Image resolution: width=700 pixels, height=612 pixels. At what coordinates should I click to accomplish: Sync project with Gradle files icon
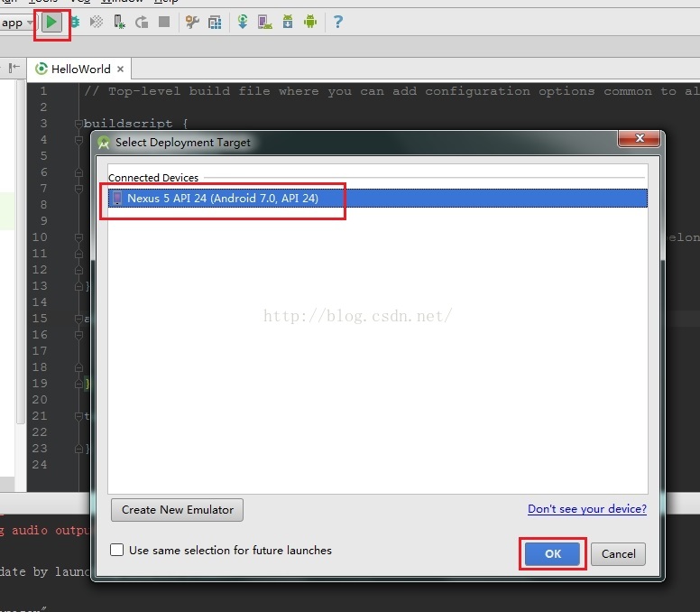point(243,22)
